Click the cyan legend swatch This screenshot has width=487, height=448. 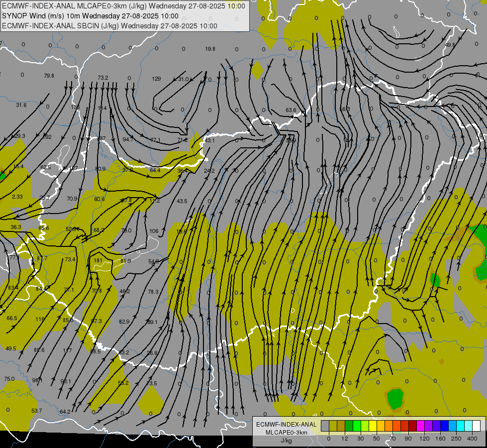460,426
